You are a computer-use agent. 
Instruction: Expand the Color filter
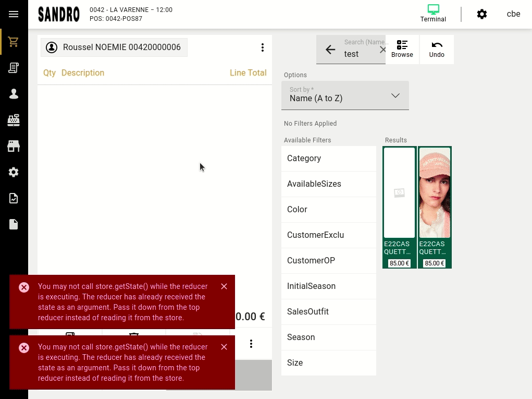tap(328, 209)
